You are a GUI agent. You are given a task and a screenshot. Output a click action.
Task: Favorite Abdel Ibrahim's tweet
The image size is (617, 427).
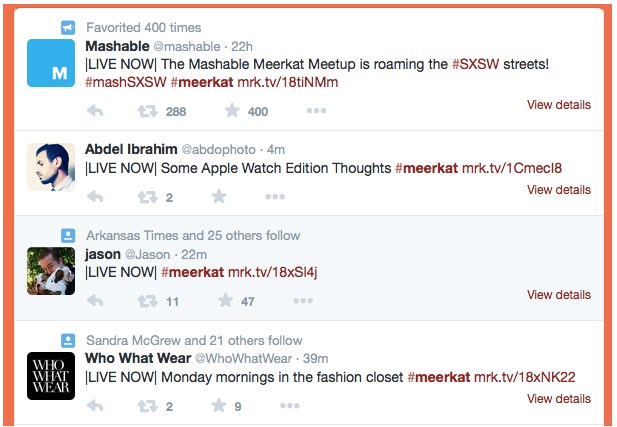tap(218, 197)
